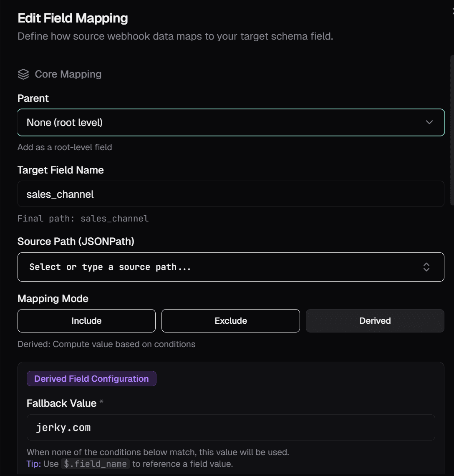Click the chevron arrow in Parent dropdown
The width and height of the screenshot is (454, 476).
[429, 122]
